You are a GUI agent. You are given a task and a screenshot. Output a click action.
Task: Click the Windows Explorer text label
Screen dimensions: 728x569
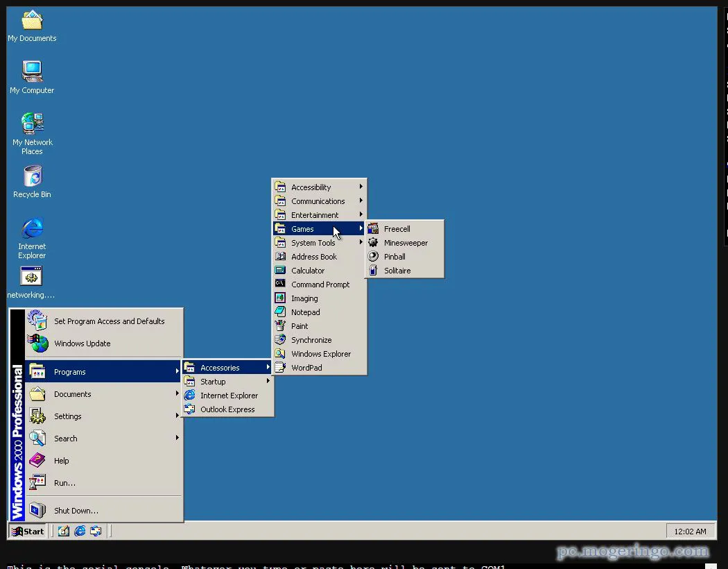tap(321, 354)
